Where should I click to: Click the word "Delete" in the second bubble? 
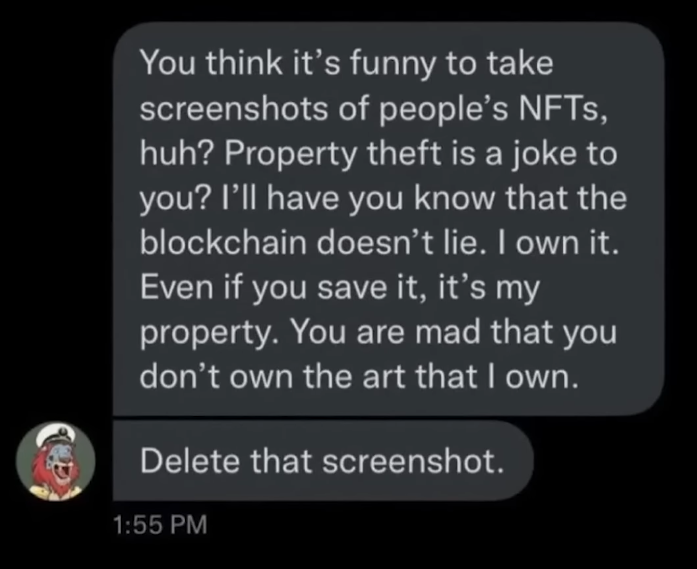pos(189,460)
